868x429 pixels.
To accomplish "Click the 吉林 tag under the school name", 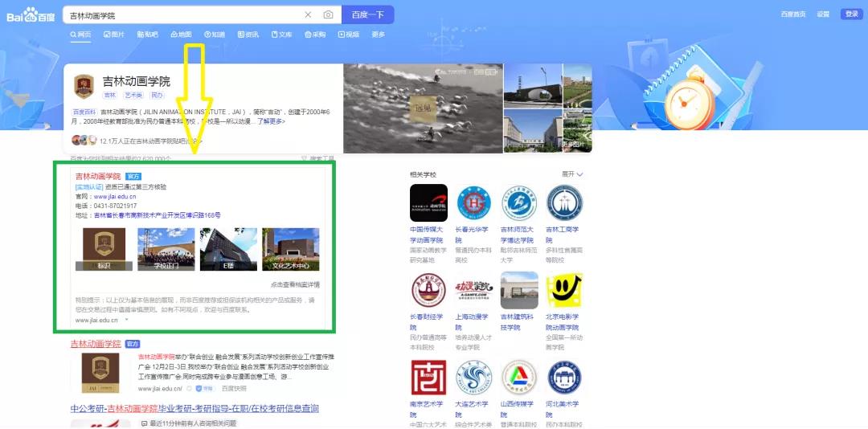I will (x=109, y=96).
